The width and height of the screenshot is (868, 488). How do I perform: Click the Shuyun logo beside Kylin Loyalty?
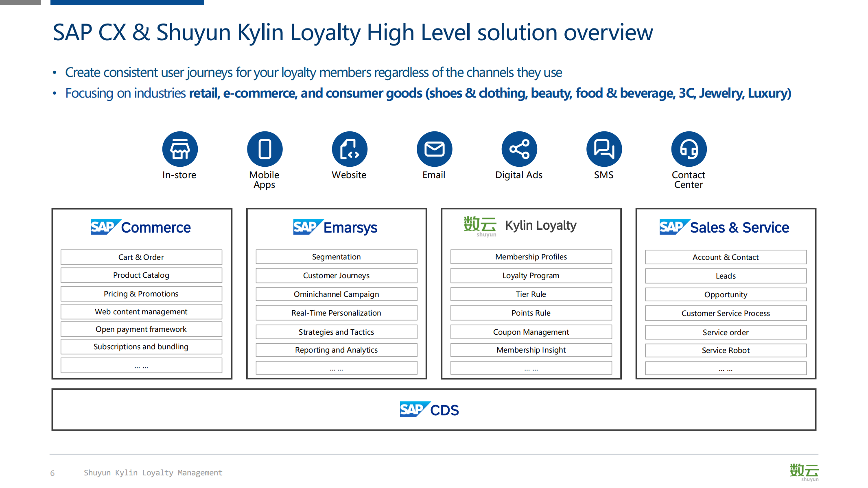click(480, 227)
